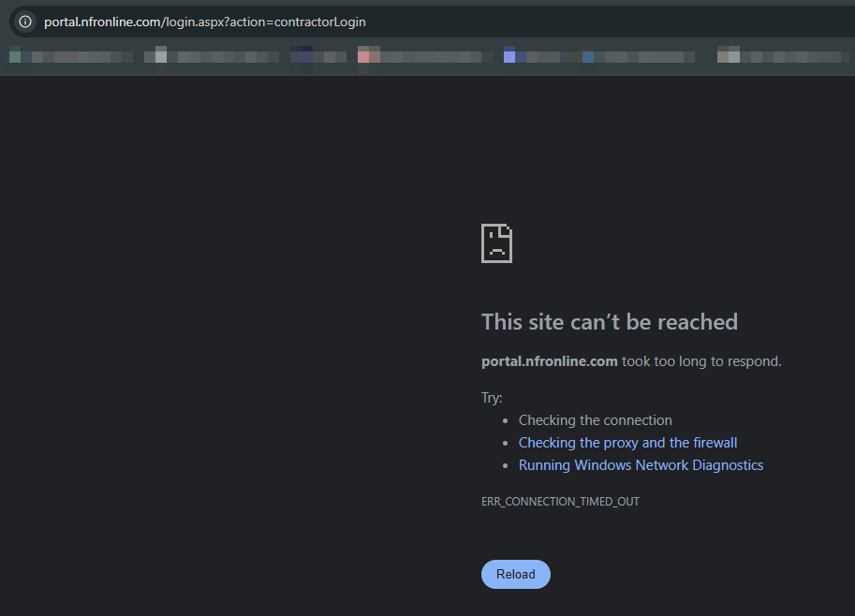Open the sixth bookmark with blue favicon

(637, 56)
